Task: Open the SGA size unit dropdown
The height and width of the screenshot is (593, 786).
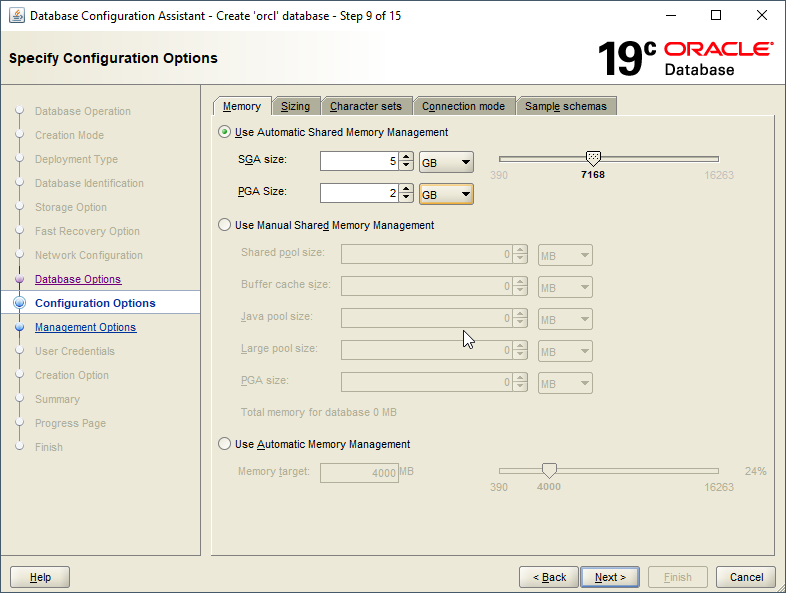Action: click(x=446, y=162)
